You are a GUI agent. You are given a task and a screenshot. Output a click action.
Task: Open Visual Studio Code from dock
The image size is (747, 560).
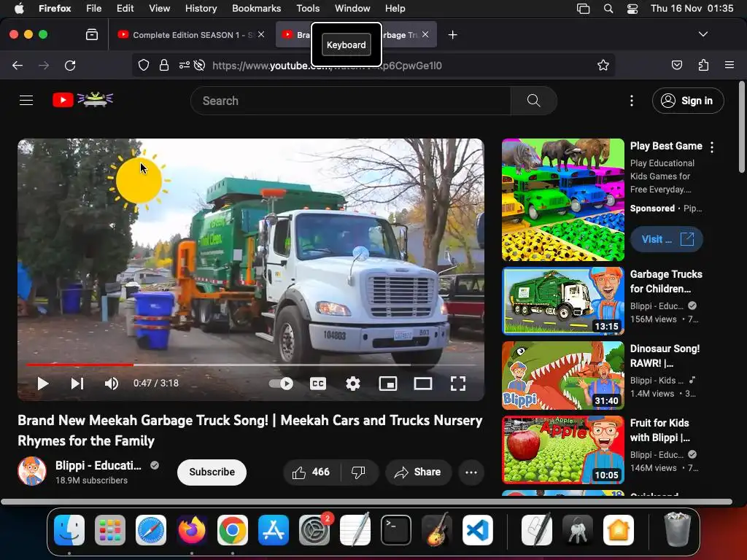tap(477, 530)
